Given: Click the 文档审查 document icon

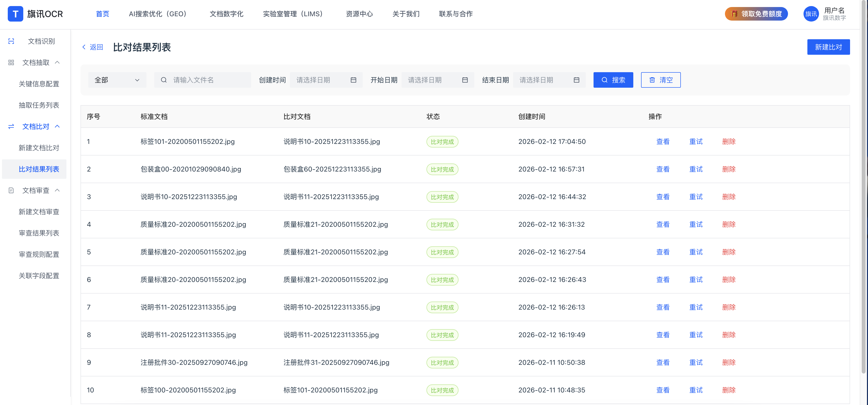Looking at the screenshot, I should tap(11, 191).
